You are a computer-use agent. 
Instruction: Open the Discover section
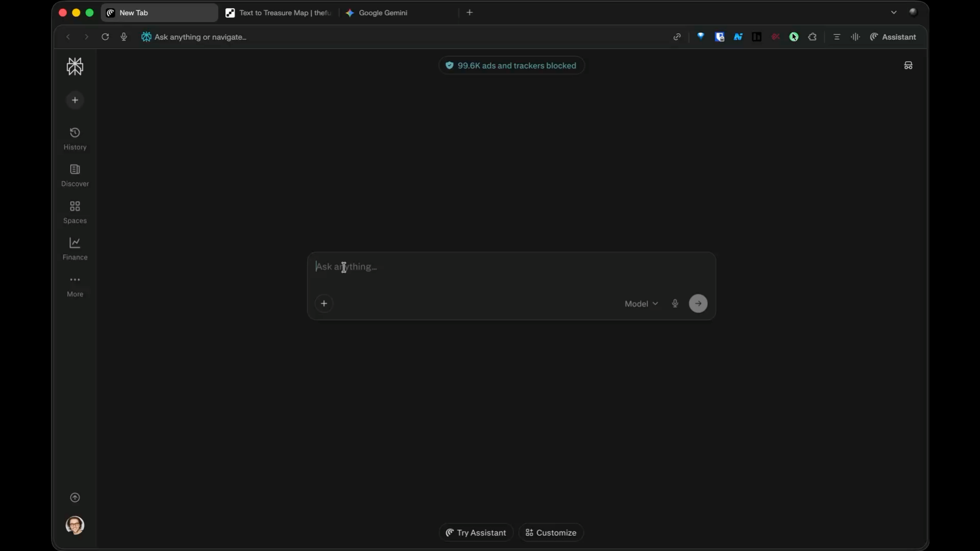click(75, 176)
